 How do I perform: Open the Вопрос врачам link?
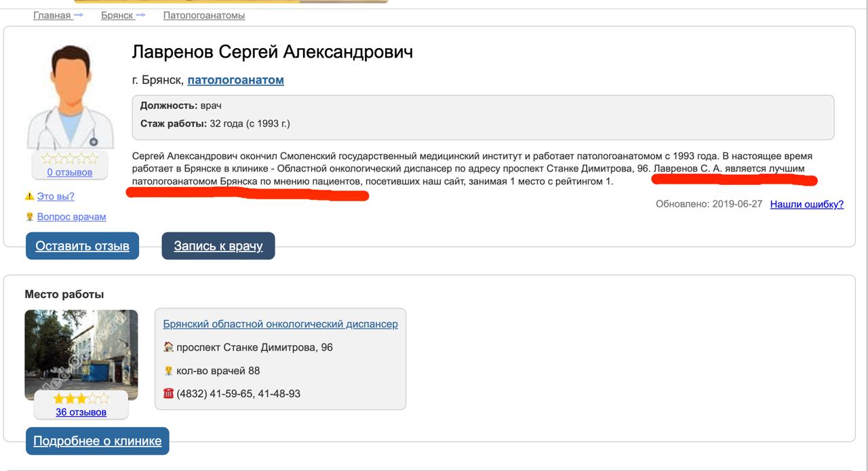pyautogui.click(x=71, y=217)
